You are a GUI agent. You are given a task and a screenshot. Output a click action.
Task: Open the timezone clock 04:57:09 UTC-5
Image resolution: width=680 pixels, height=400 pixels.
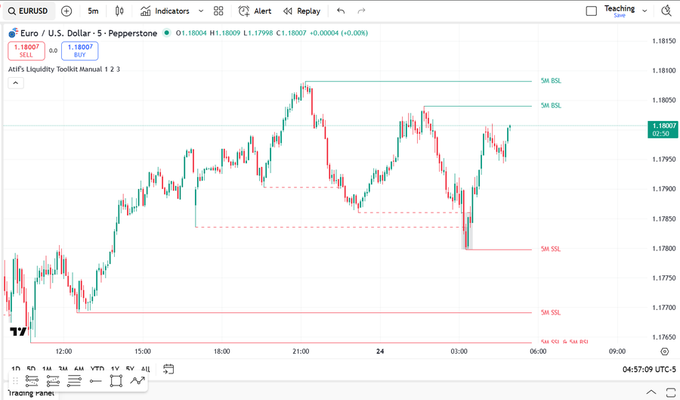tap(649, 369)
